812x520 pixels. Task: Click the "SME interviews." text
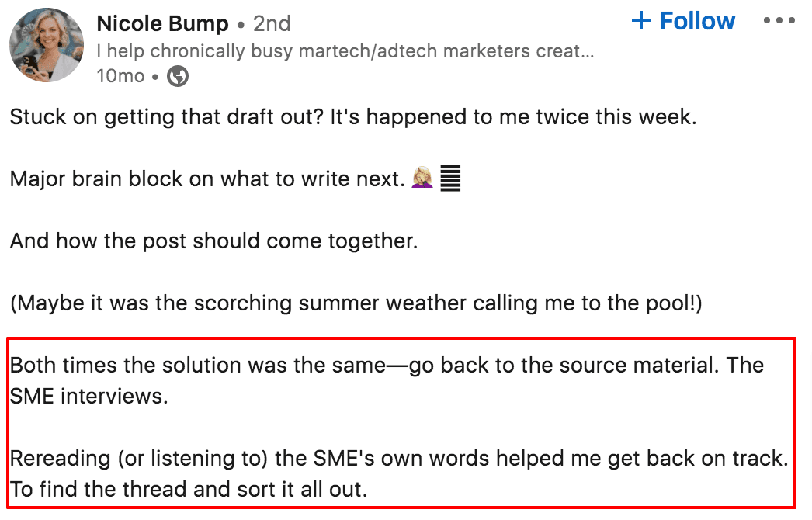click(88, 396)
